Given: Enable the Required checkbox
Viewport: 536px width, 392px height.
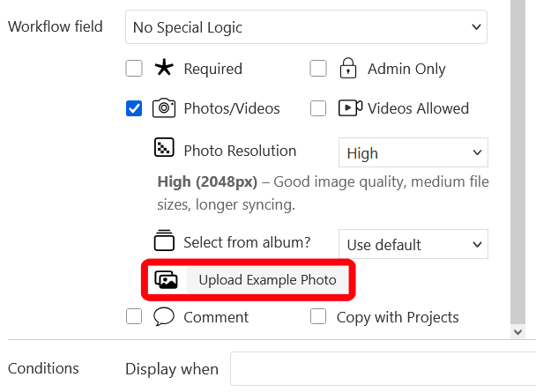Looking at the screenshot, I should 134,69.
